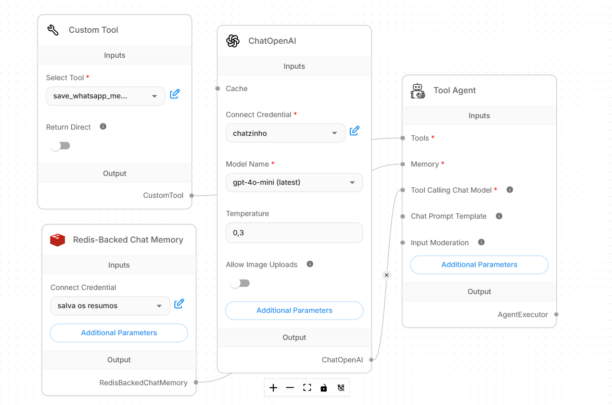Click the Temperature input field
612x405 pixels.
(293, 232)
